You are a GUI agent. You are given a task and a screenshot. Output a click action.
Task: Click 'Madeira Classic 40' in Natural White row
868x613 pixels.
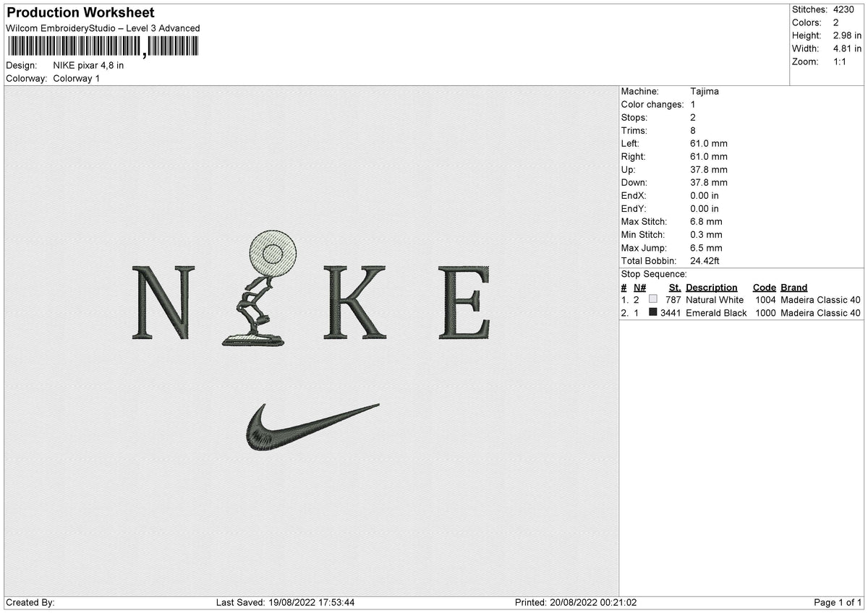pyautogui.click(x=821, y=300)
